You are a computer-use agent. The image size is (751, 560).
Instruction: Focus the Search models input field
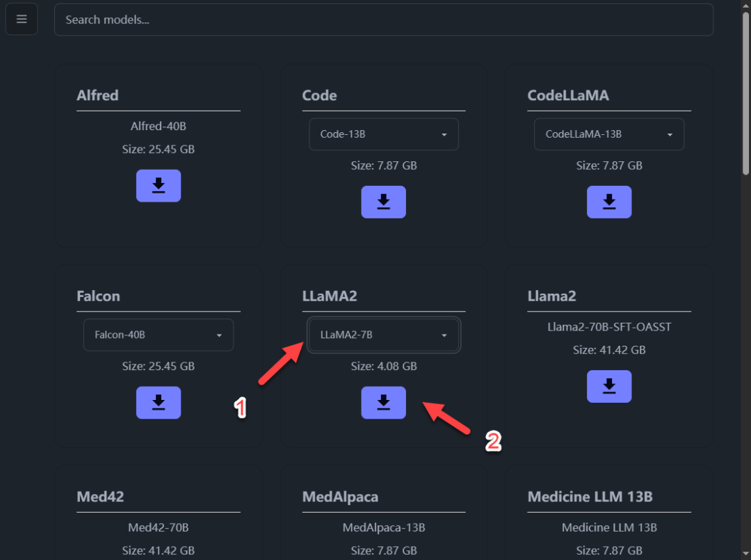pyautogui.click(x=384, y=19)
